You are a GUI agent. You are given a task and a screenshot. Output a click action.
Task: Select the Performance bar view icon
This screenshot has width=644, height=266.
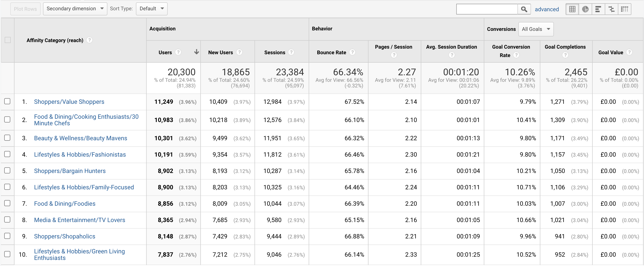coord(598,9)
